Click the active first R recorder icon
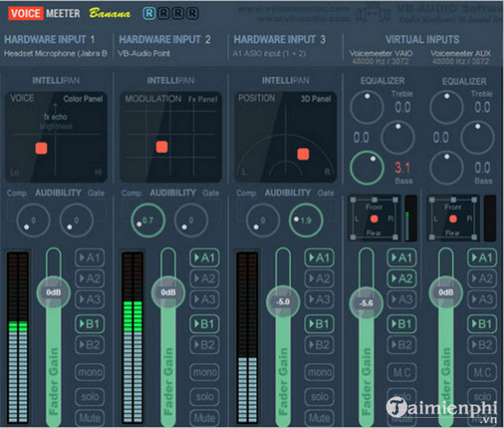 tap(149, 13)
